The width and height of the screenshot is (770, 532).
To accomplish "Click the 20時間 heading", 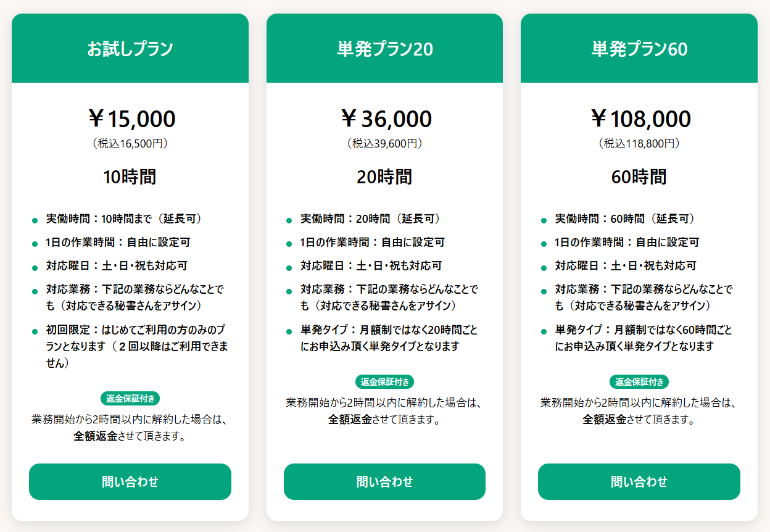I will 384,177.
